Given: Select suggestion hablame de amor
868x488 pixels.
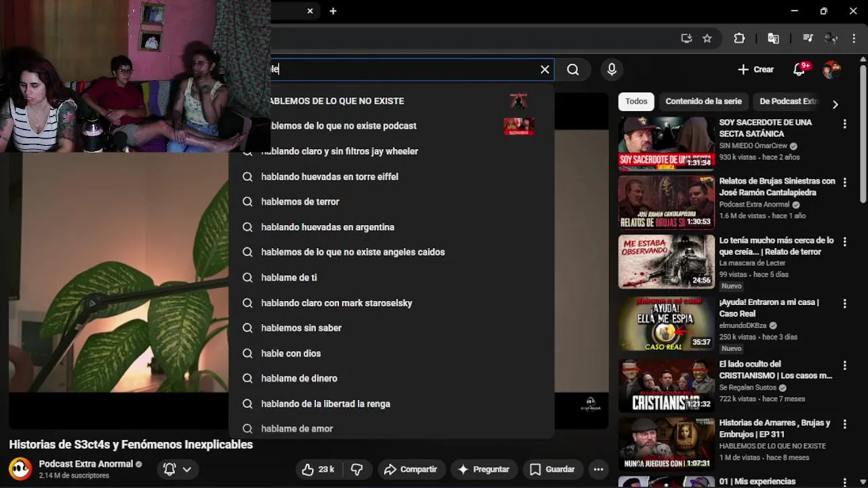Looking at the screenshot, I should click(391, 428).
